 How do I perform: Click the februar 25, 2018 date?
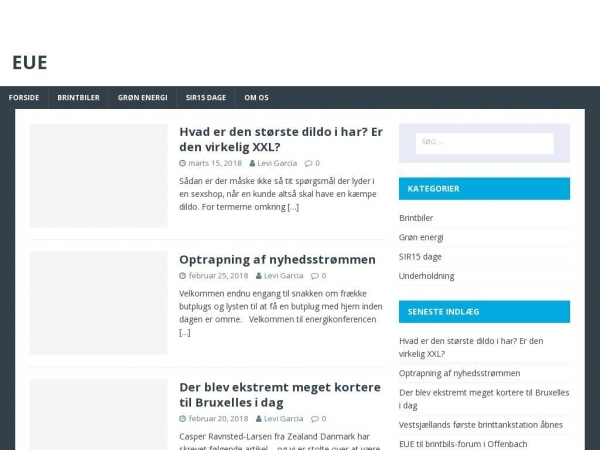(x=218, y=276)
